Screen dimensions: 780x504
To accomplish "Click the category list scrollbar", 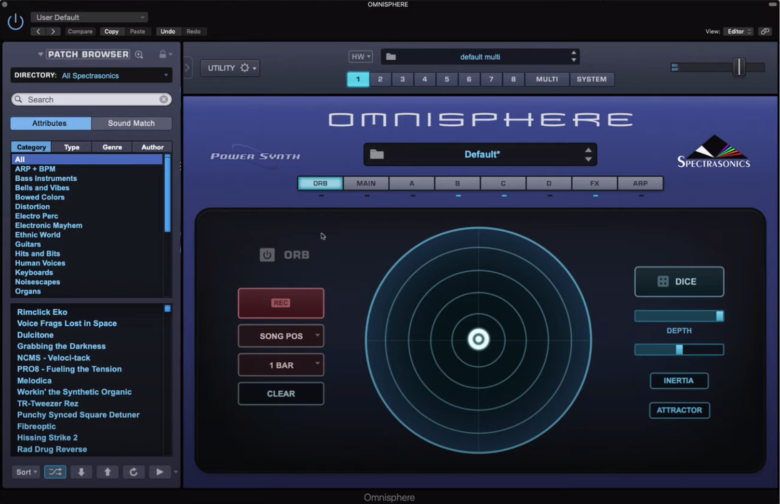I will pyautogui.click(x=168, y=194).
